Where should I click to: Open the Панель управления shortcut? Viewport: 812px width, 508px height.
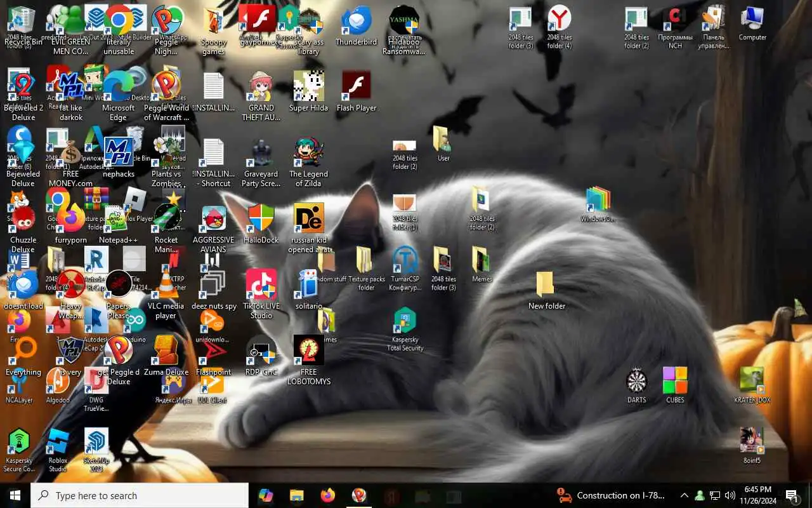[714, 27]
